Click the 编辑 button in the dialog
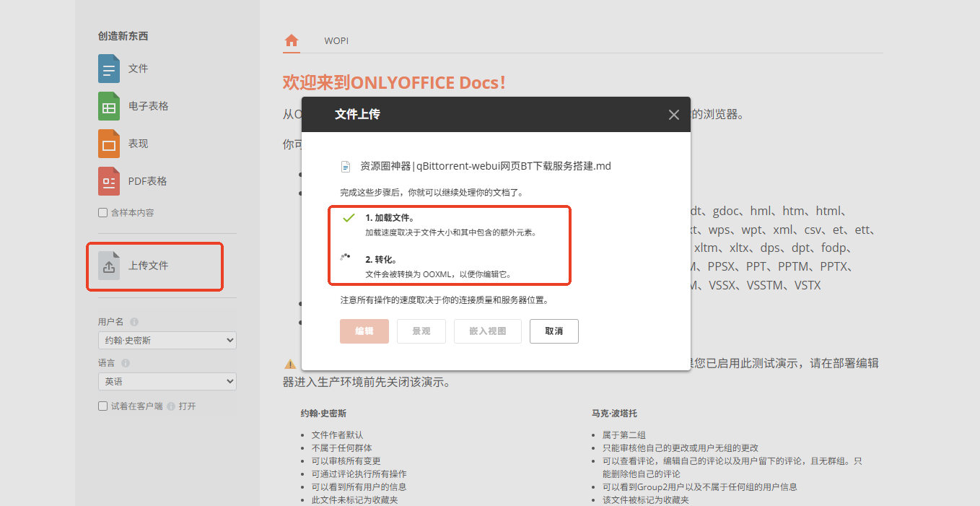This screenshot has width=980, height=506. (364, 331)
